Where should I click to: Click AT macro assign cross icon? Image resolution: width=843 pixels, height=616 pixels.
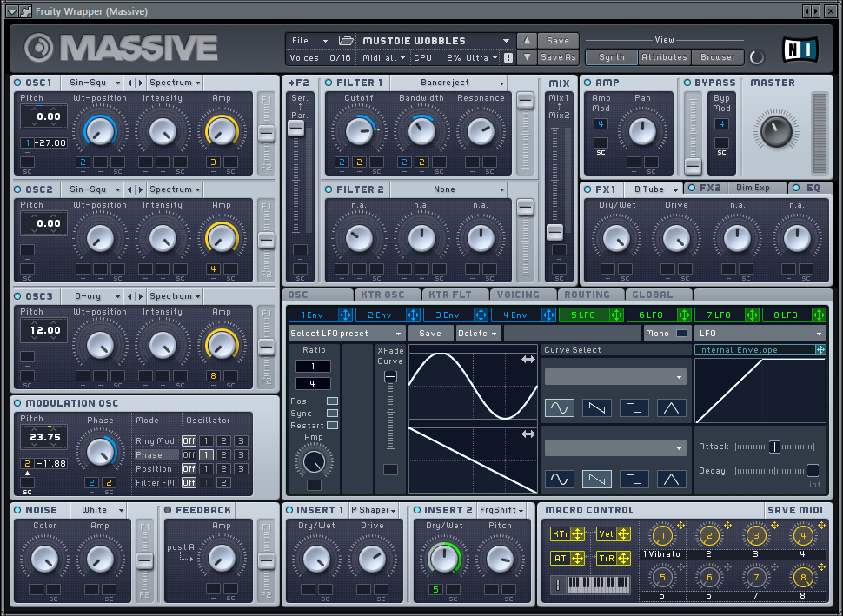click(577, 558)
